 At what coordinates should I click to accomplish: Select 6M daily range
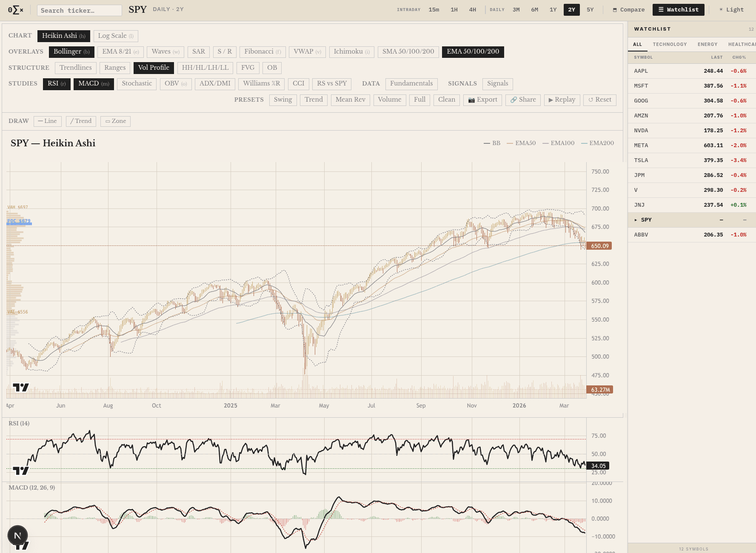[x=535, y=10]
